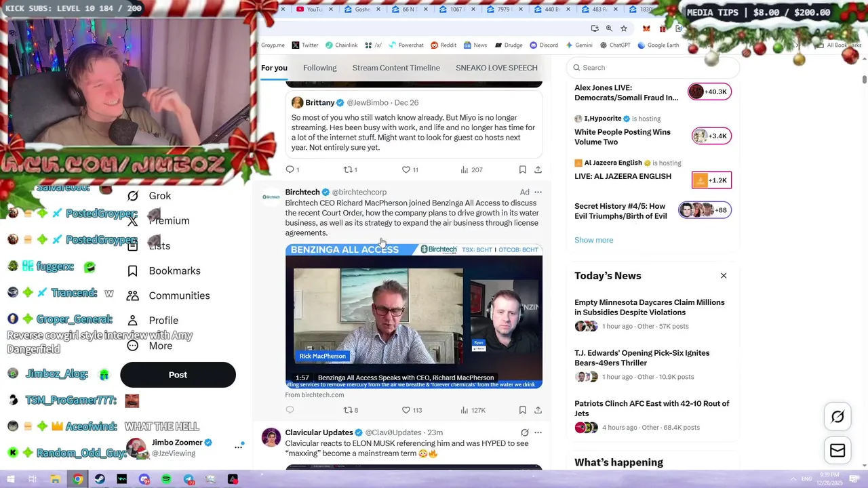Share the Birchtech ad post
Image resolution: width=868 pixels, height=488 pixels.
click(x=538, y=410)
